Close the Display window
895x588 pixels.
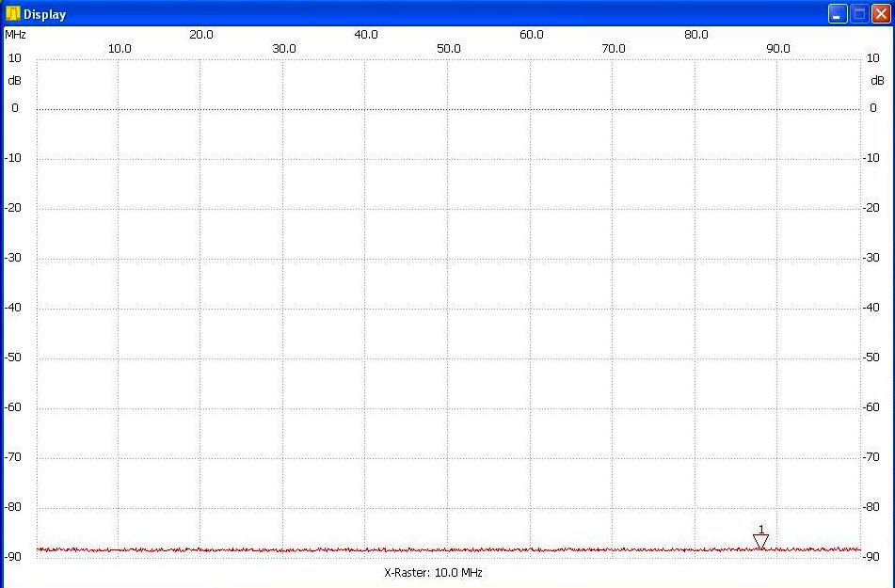880,14
